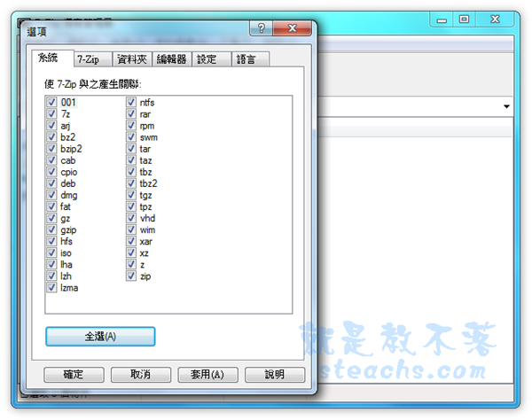Toggle the tbz association checkbox
532x420 pixels.
click(131, 172)
